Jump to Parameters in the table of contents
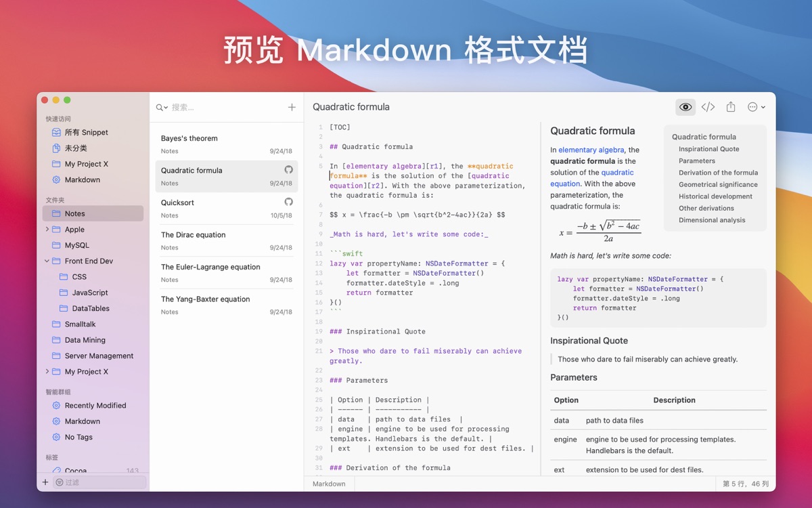 click(697, 161)
